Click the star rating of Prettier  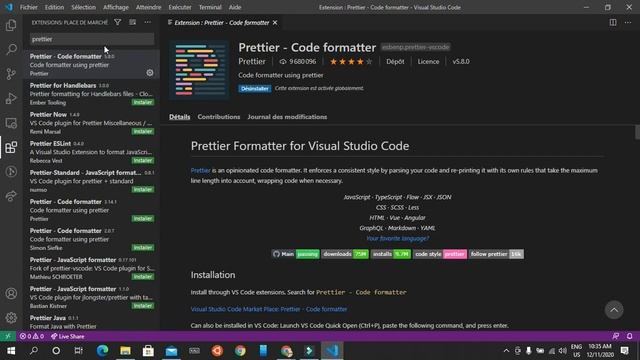click(351, 62)
